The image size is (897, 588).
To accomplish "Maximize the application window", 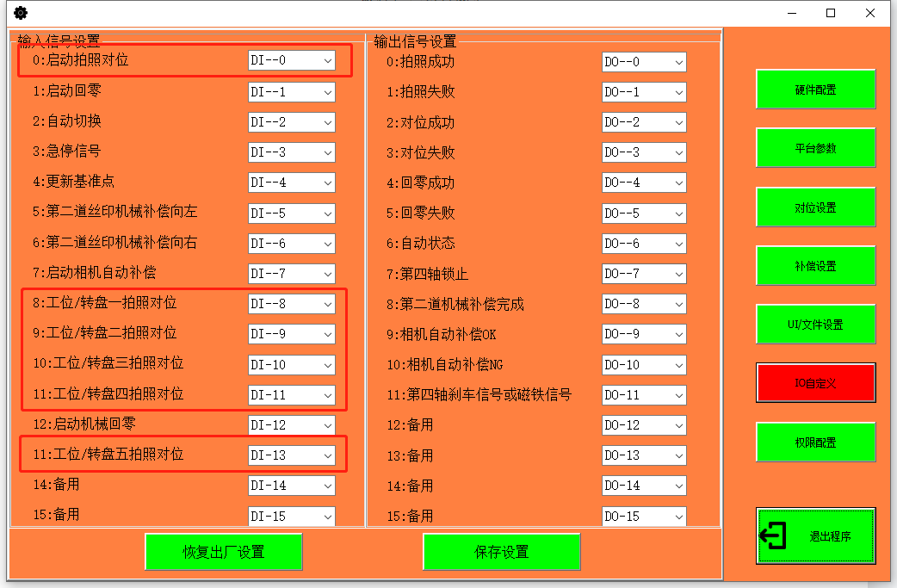I will (x=831, y=13).
